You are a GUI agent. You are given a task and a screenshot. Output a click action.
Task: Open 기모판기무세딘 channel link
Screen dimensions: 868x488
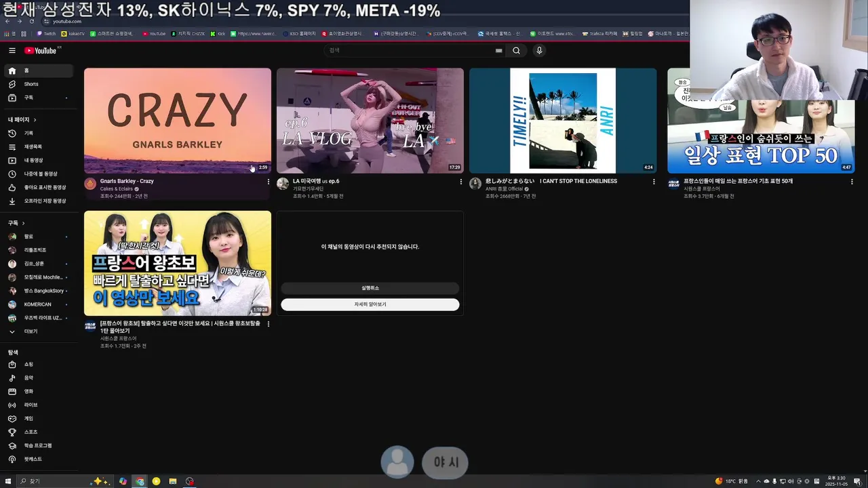tap(308, 189)
